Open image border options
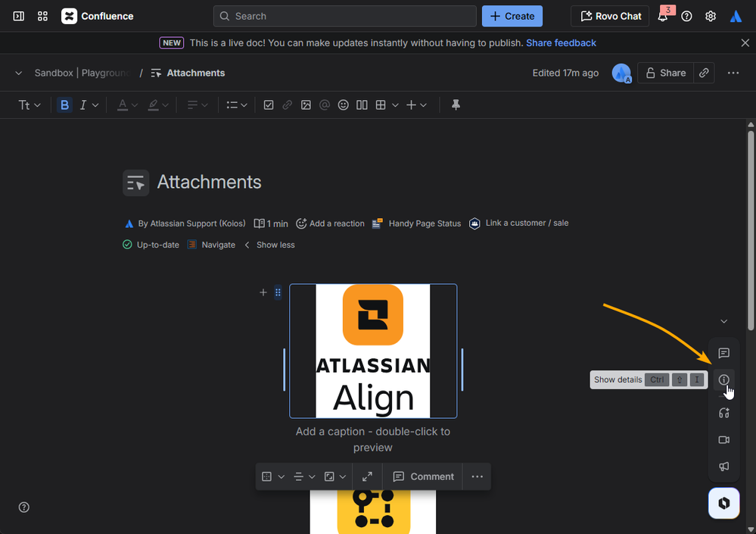This screenshot has width=756, height=534. click(273, 476)
